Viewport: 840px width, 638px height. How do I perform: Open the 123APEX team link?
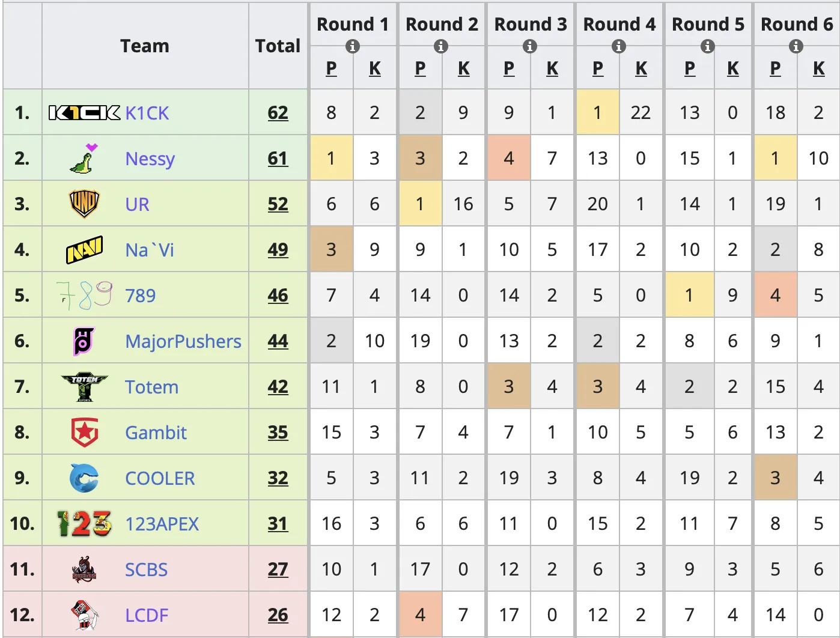[162, 524]
